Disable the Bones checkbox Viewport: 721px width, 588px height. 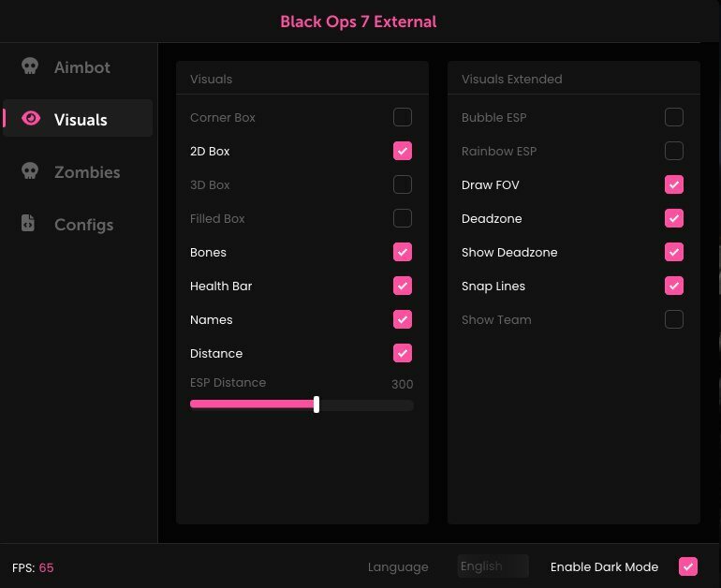pos(403,252)
